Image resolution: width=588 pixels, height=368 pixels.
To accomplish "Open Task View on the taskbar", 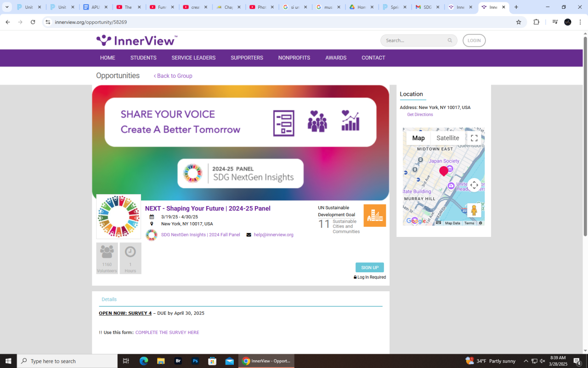I will pyautogui.click(x=126, y=361).
